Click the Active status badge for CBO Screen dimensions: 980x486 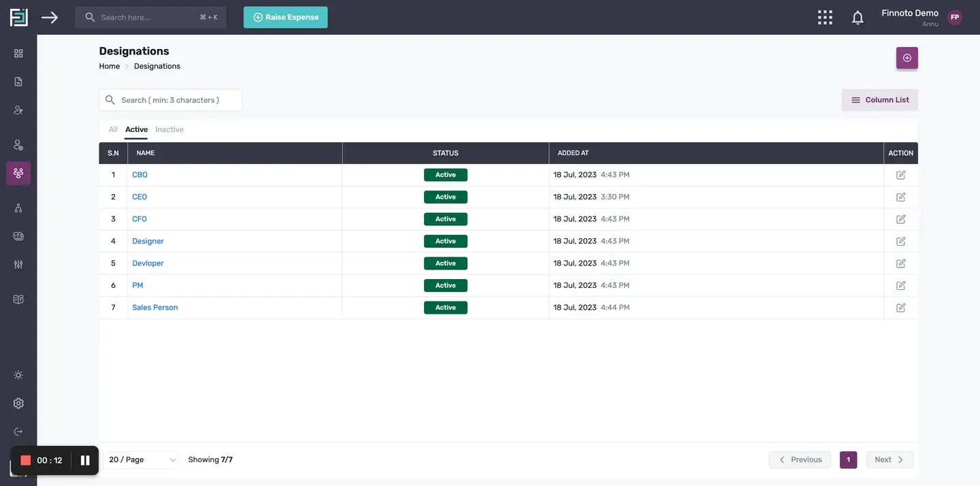pyautogui.click(x=446, y=175)
